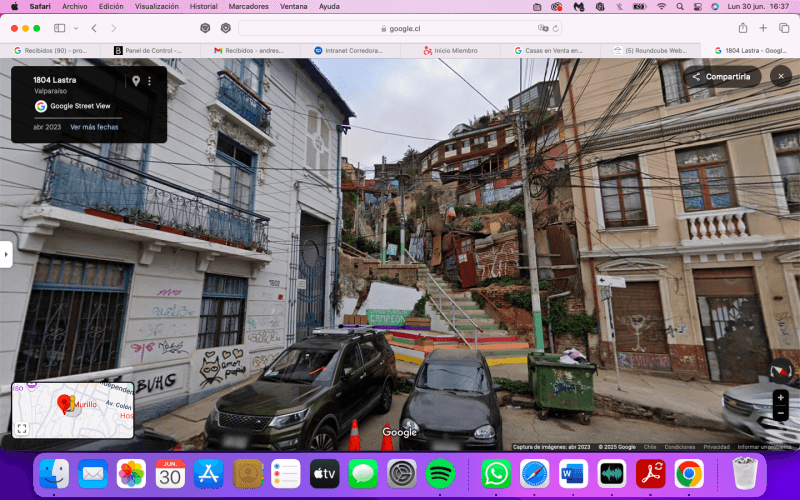800x500 pixels.
Task: Zoom out with the minus button
Action: [x=781, y=413]
